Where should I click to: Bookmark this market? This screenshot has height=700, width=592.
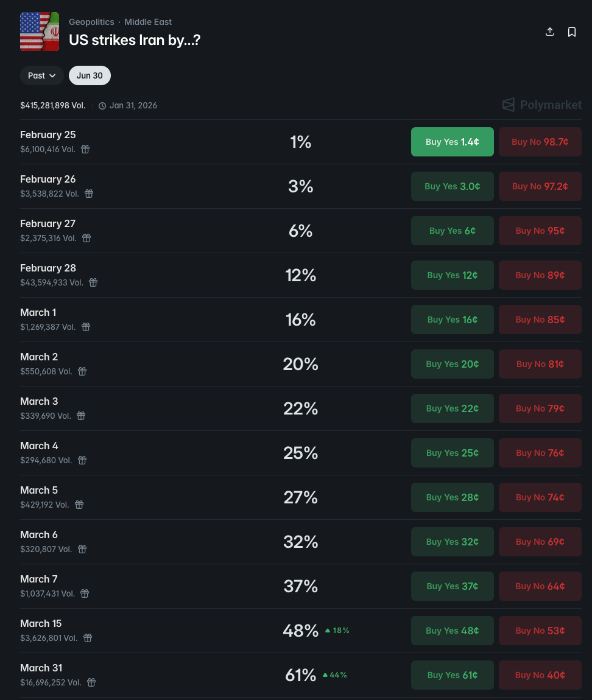click(x=571, y=32)
